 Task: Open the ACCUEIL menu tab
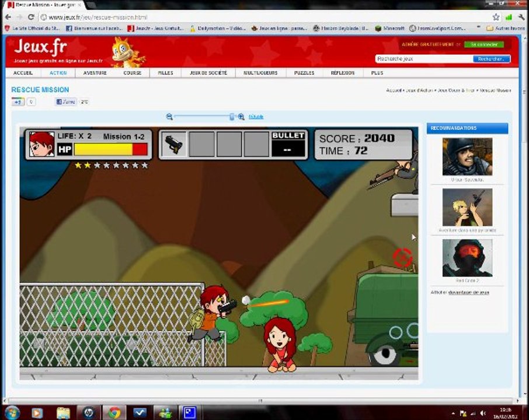click(23, 73)
